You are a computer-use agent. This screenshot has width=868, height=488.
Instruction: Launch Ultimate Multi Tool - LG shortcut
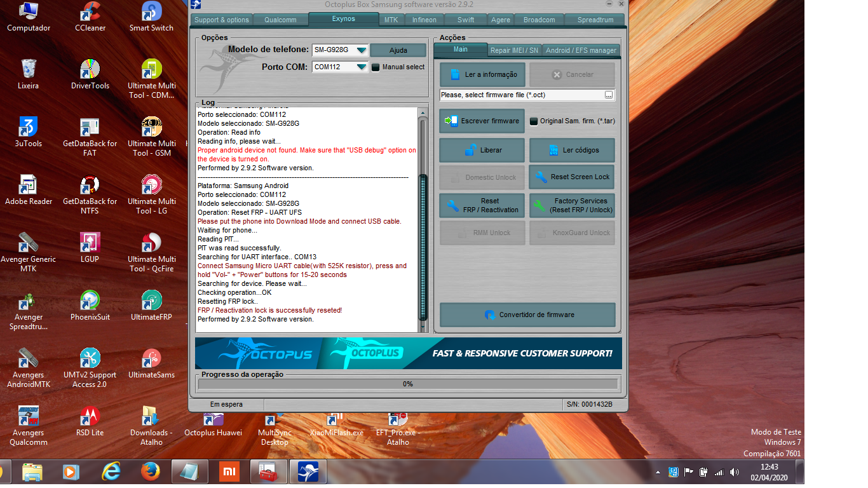[x=151, y=194]
